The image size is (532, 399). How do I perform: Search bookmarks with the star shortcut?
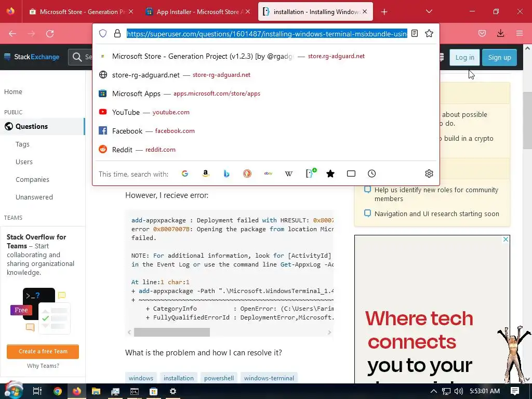(x=330, y=174)
